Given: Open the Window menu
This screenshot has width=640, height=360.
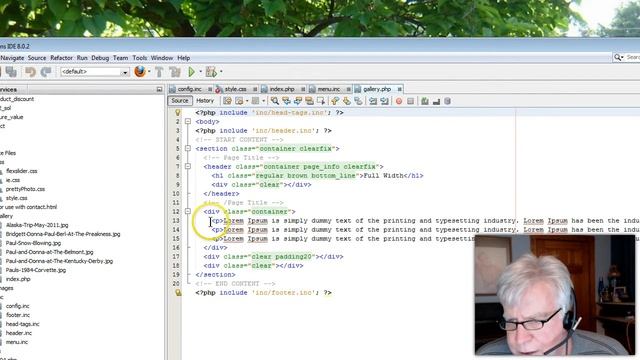Looking at the screenshot, I should (x=162, y=58).
